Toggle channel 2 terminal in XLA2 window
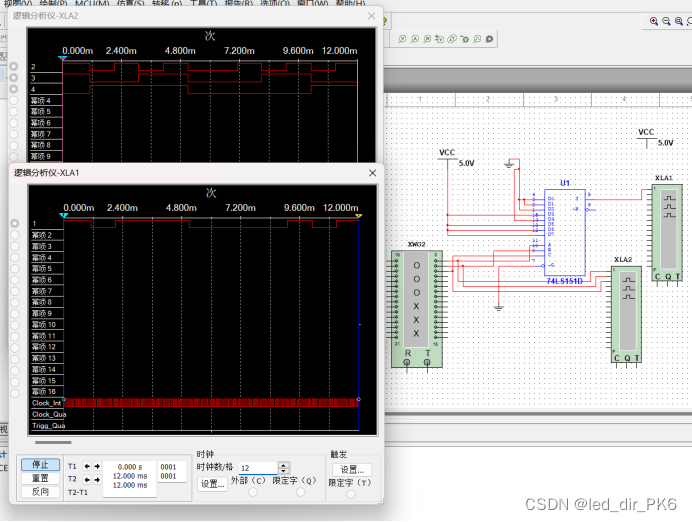The height and width of the screenshot is (522, 692). (x=14, y=66)
